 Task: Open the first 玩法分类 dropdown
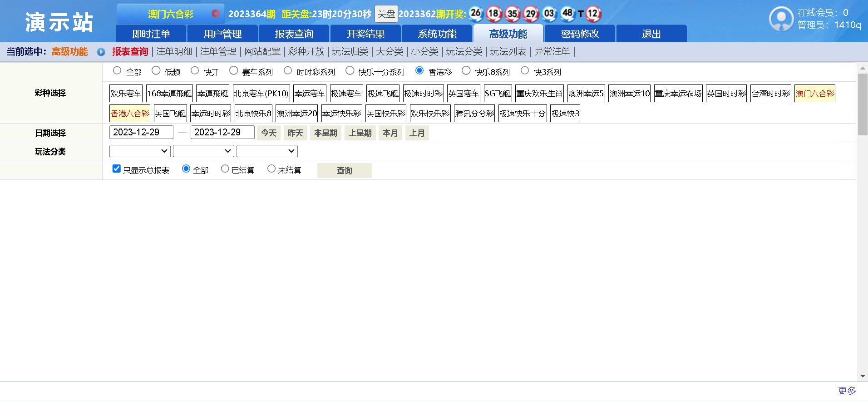(140, 151)
